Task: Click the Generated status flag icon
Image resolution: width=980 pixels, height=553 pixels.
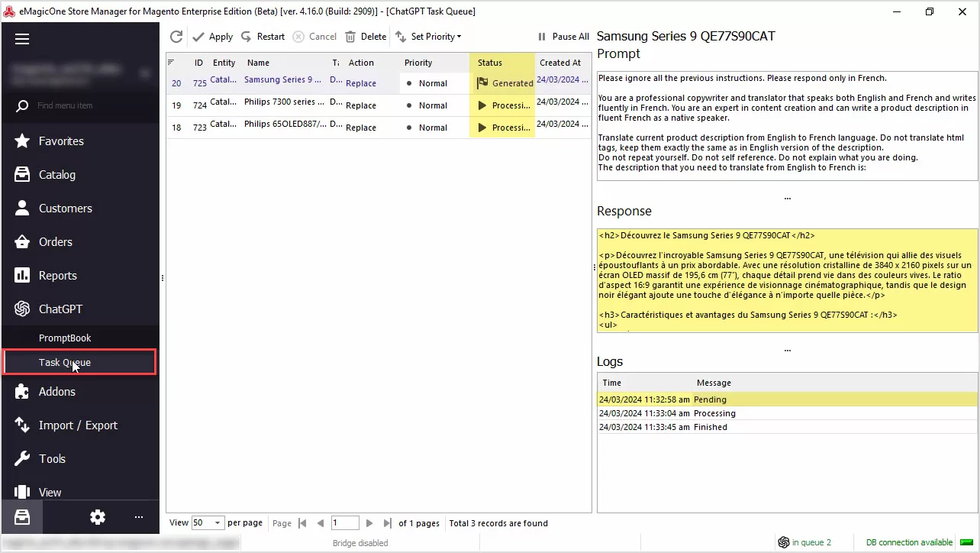Action: [x=482, y=82]
